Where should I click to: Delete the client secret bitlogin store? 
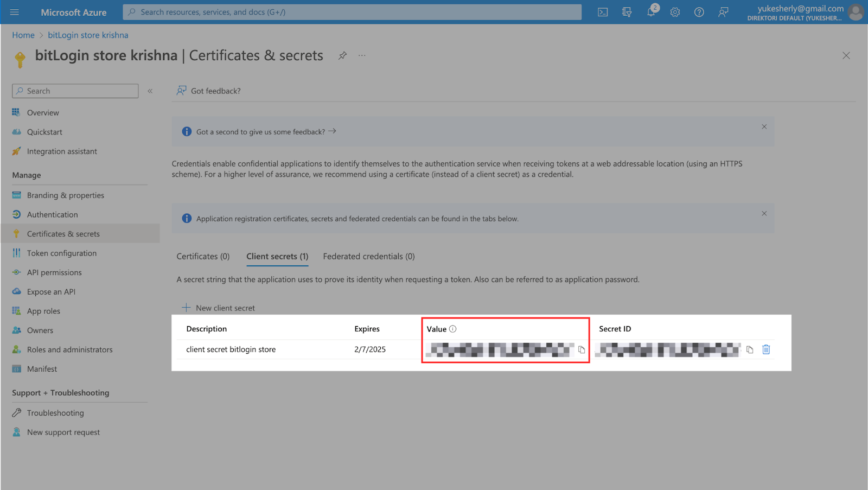(x=766, y=349)
